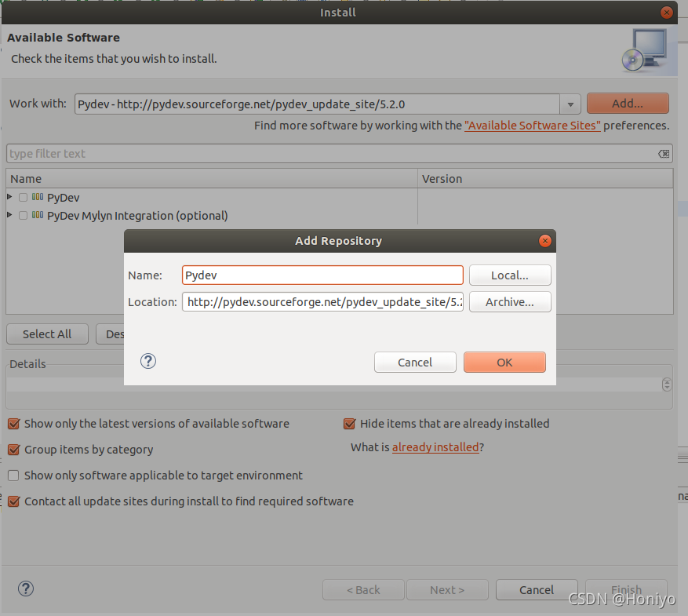Toggle Hide items already installed checkbox
This screenshot has height=616, width=688.
(x=350, y=424)
